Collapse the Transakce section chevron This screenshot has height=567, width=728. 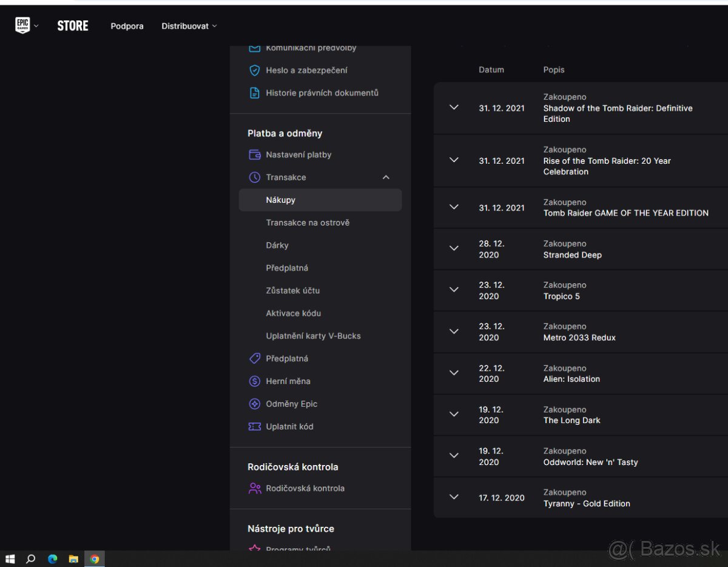pos(386,177)
